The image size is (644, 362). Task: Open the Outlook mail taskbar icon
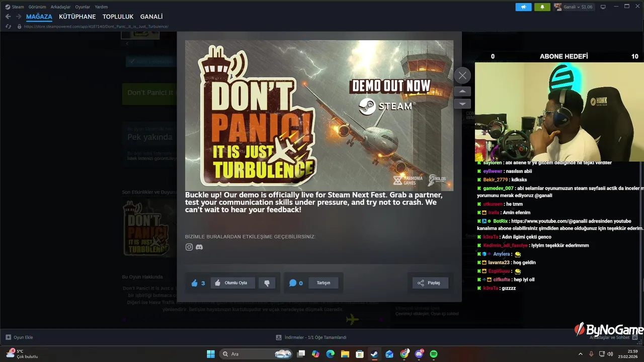point(389,354)
